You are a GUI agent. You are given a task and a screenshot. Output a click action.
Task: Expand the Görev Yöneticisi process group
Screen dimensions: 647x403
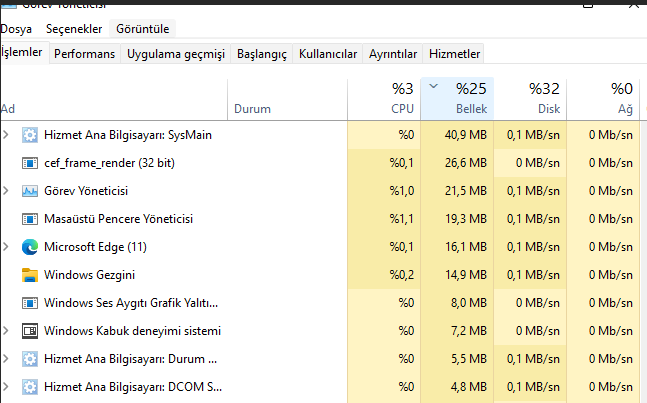[x=6, y=191]
